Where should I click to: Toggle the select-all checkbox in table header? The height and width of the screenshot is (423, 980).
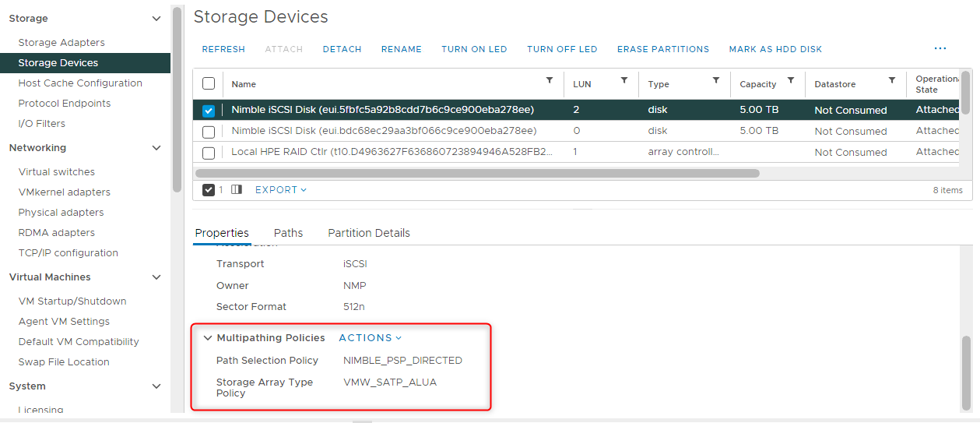(x=209, y=83)
